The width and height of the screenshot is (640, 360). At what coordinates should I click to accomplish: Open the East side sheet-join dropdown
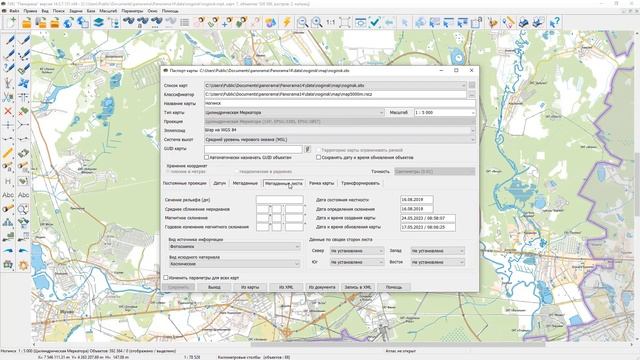[x=462, y=262]
